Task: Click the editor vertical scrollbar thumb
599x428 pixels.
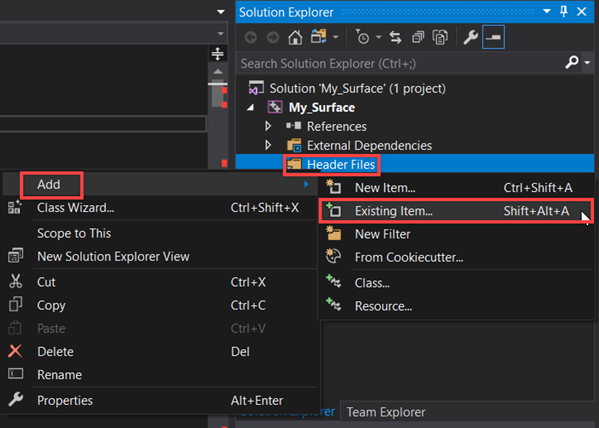Action: click(x=218, y=94)
